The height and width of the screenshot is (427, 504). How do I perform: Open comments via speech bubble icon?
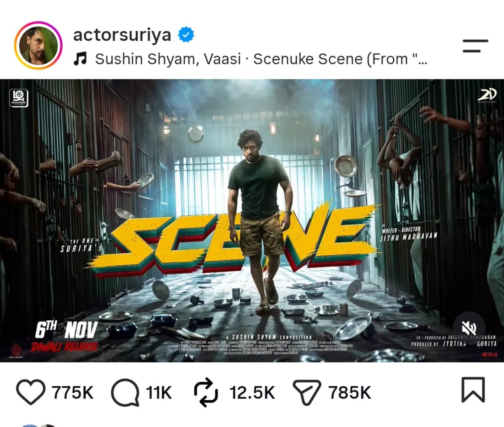pyautogui.click(x=125, y=392)
